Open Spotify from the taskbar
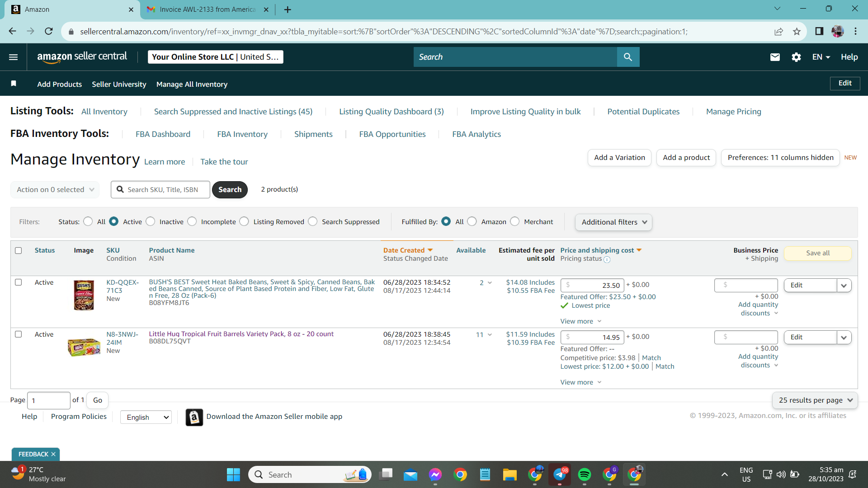This screenshot has width=868, height=488. click(x=585, y=475)
